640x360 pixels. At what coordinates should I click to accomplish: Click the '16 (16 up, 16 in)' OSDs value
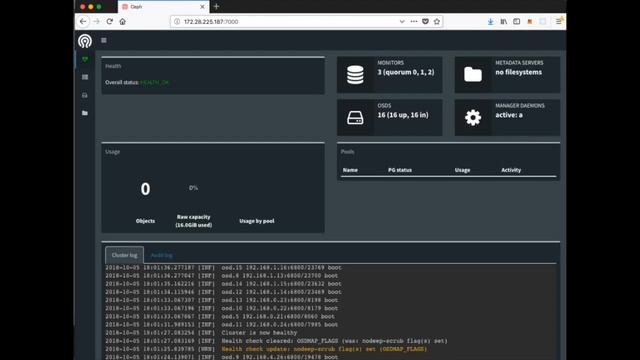click(403, 115)
